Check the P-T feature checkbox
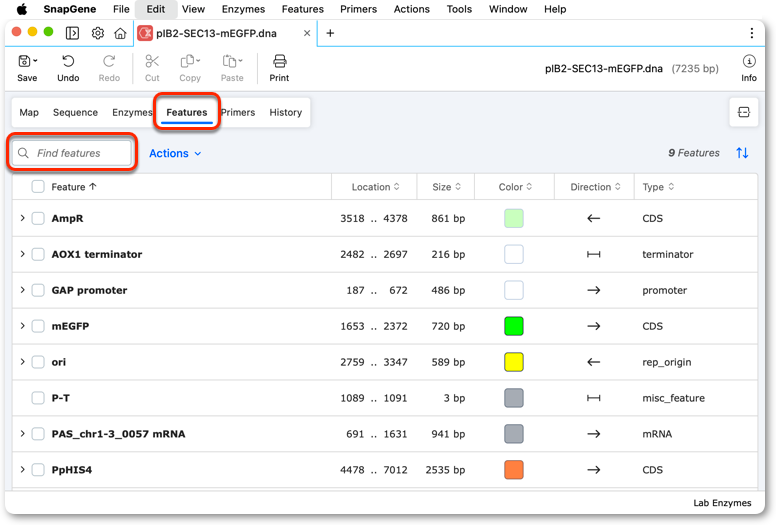776x525 pixels. 38,398
